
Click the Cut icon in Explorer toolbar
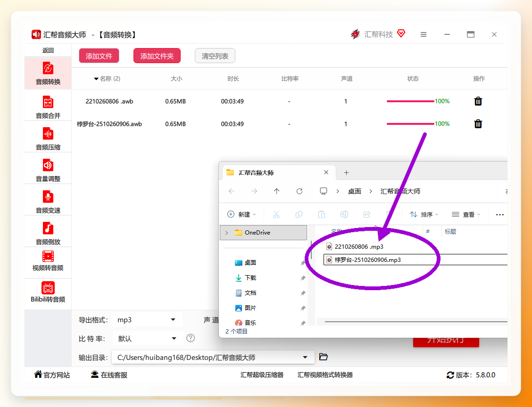point(276,214)
